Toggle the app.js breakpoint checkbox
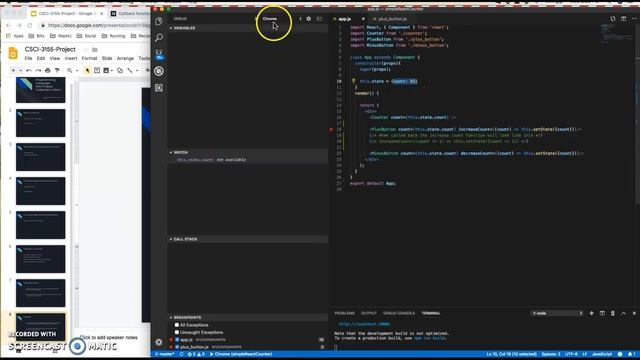 [x=177, y=340]
